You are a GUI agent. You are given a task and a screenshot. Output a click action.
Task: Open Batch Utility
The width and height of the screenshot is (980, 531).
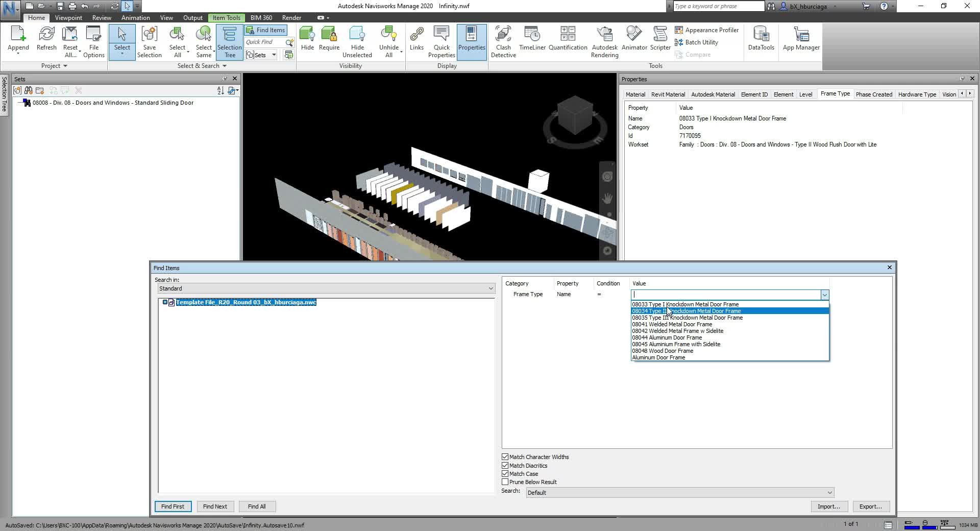click(696, 42)
